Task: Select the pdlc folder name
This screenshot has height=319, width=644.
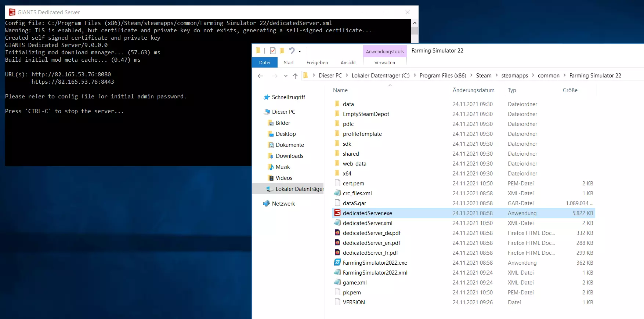Action: coord(348,124)
